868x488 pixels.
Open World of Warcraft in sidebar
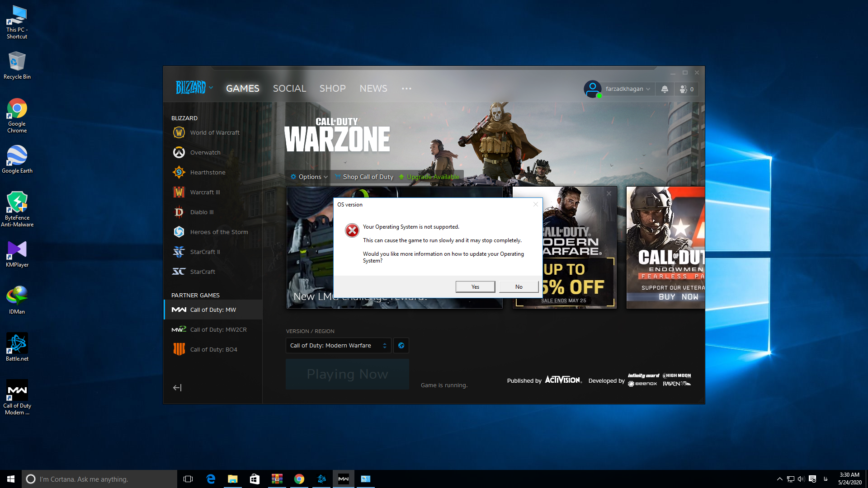[x=214, y=132]
